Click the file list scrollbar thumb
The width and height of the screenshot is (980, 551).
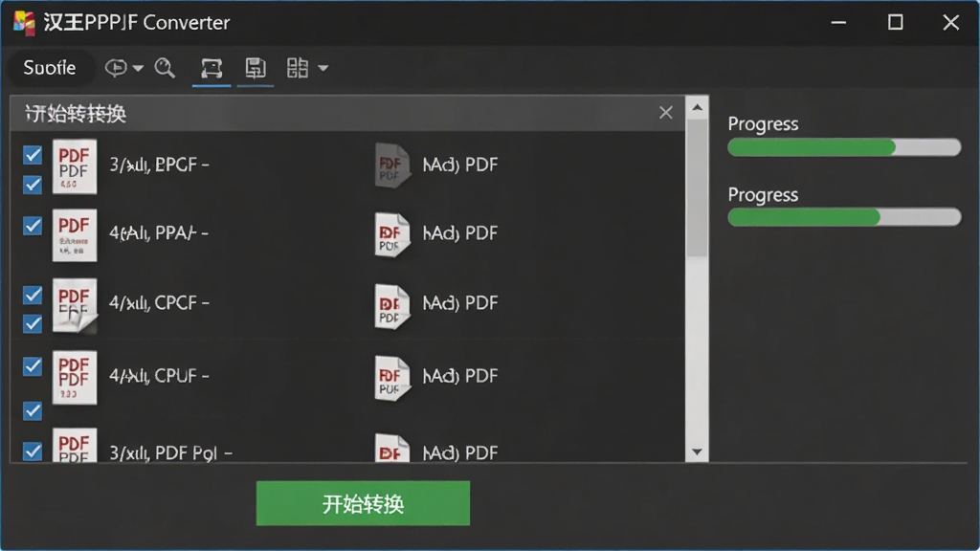point(697,187)
